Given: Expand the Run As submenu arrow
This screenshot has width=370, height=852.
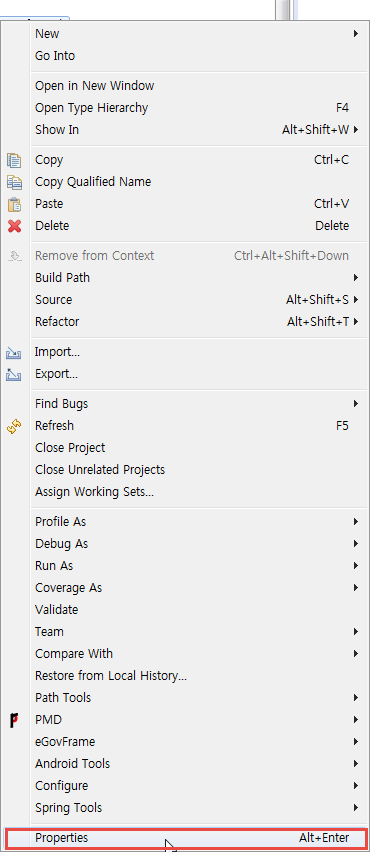Looking at the screenshot, I should pyautogui.click(x=356, y=566).
